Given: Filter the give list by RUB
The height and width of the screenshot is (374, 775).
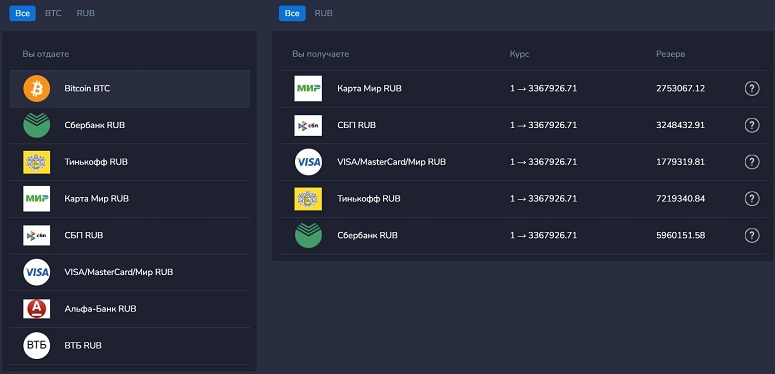Looking at the screenshot, I should coord(86,13).
